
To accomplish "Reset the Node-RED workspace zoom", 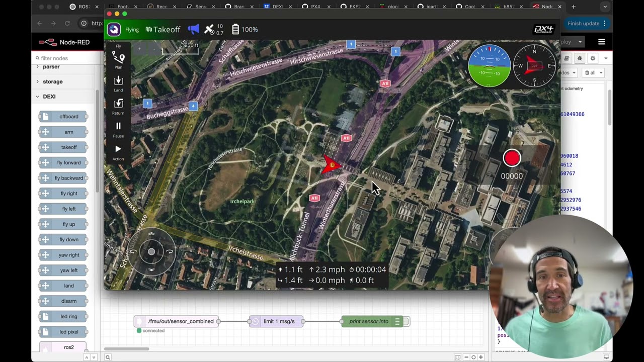I will pyautogui.click(x=473, y=357).
